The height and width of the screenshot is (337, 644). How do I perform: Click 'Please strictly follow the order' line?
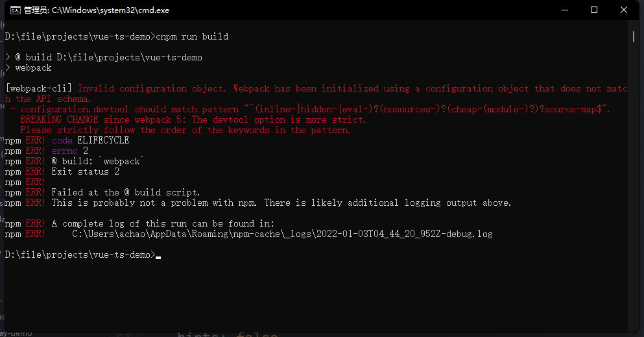(185, 131)
